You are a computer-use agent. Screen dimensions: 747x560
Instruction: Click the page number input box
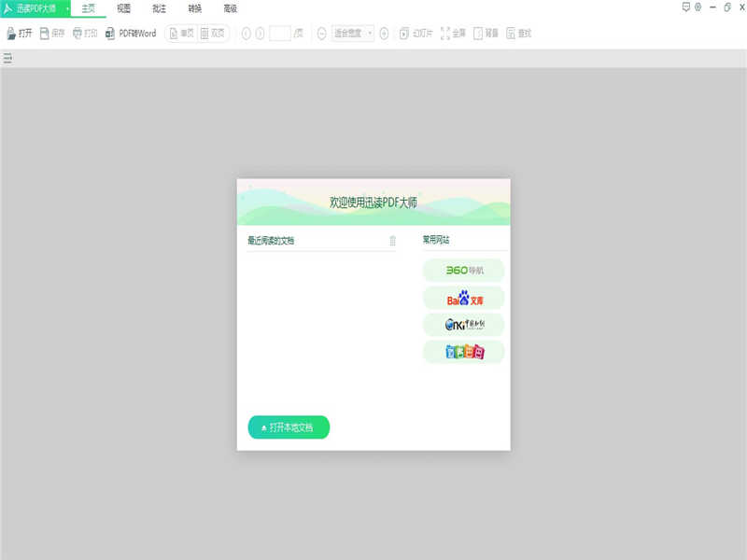tap(279, 34)
